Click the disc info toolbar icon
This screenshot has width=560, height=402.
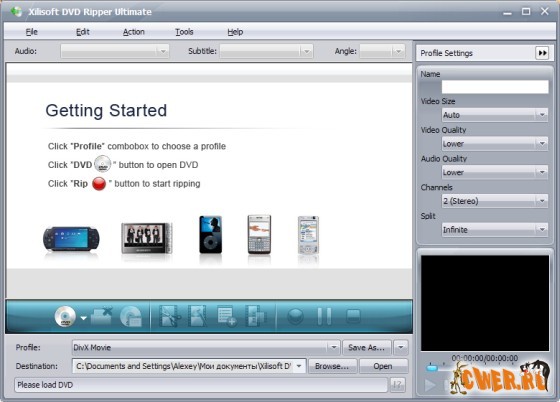coord(131,316)
